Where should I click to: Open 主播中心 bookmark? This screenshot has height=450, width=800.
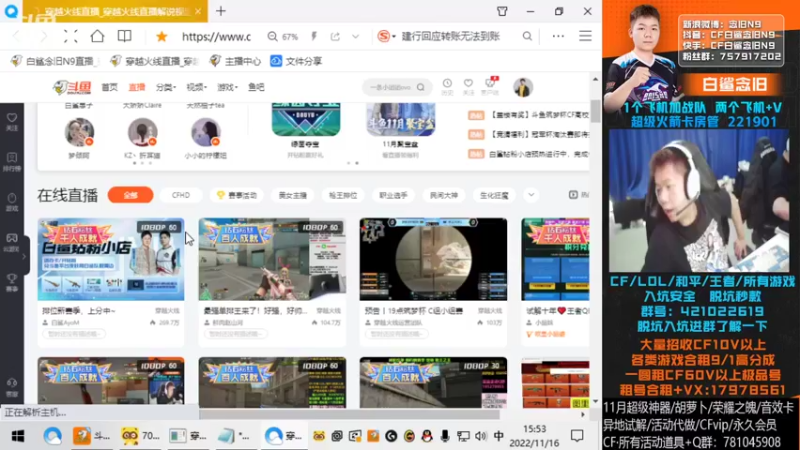coord(235,61)
